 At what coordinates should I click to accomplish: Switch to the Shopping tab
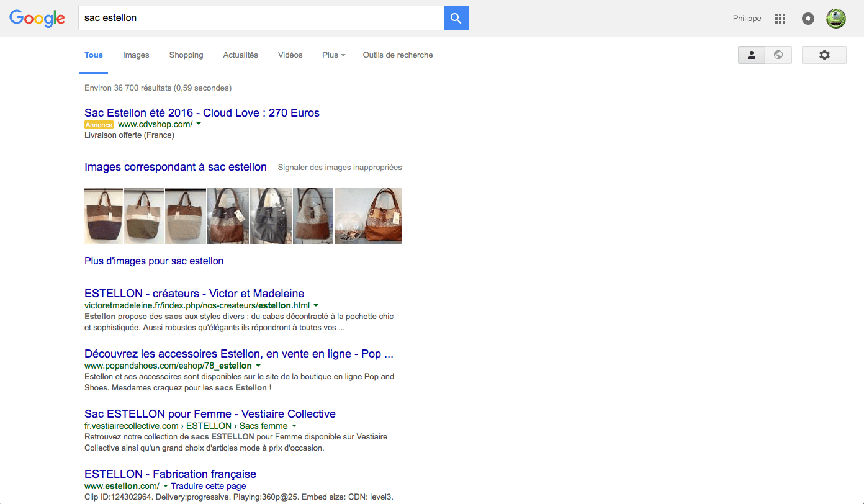[x=186, y=55]
